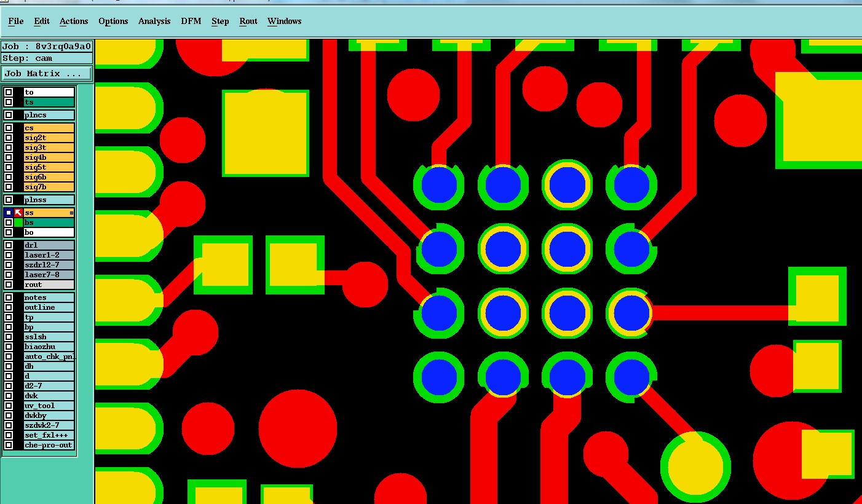Click the small grid marker in ss row
The width and height of the screenshot is (862, 504).
(x=71, y=213)
